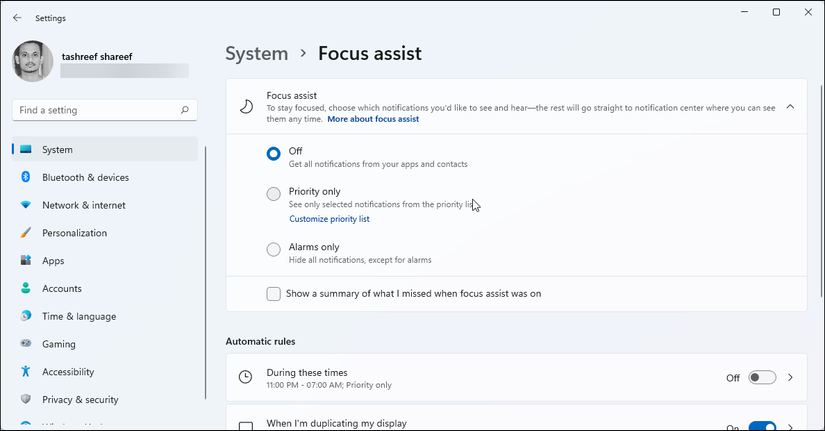Click the Network & internet wifi icon
The height and width of the screenshot is (431, 825).
tap(26, 205)
